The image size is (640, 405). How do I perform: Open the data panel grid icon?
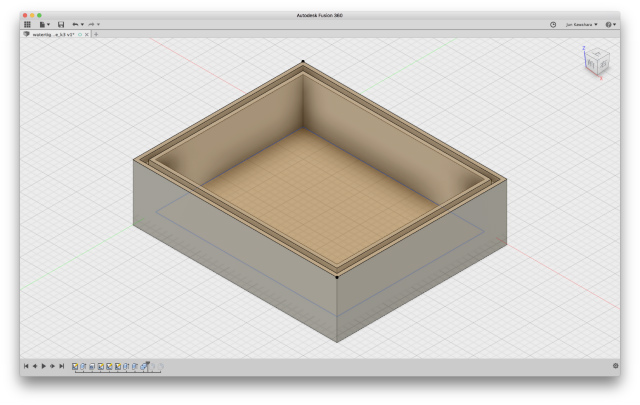(27, 24)
